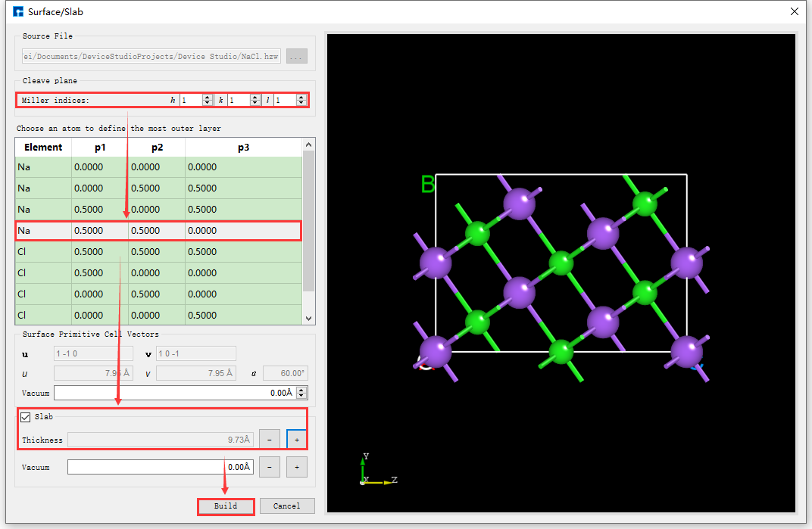Image resolution: width=812 pixels, height=529 pixels.
Task: Click the Element column header
Action: 43,148
